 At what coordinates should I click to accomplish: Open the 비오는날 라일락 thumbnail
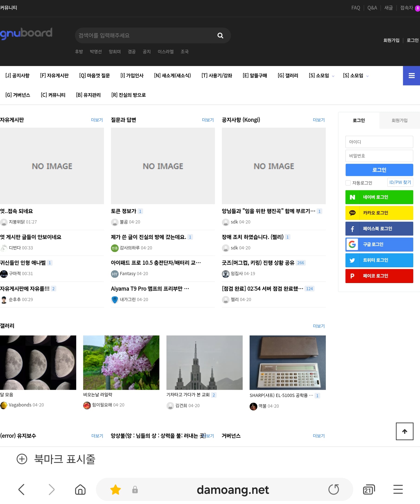pos(121,363)
